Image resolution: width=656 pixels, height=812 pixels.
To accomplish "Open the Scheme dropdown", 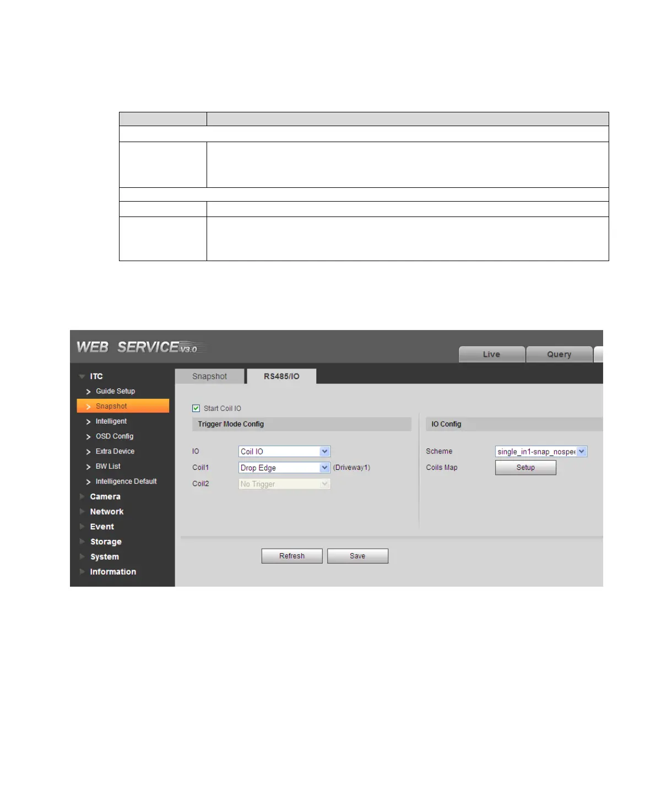I will [541, 452].
